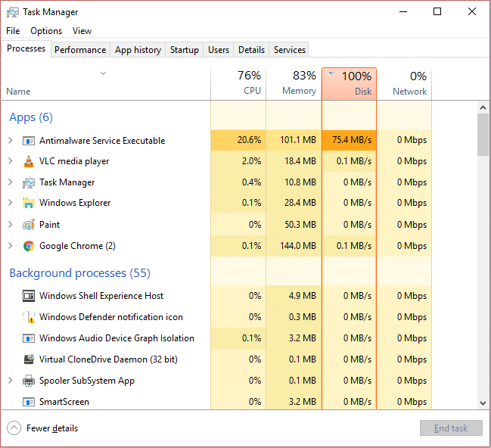This screenshot has width=491, height=448.
Task: Click the Virtual CloneDrive Daemon icon
Action: coord(29,359)
